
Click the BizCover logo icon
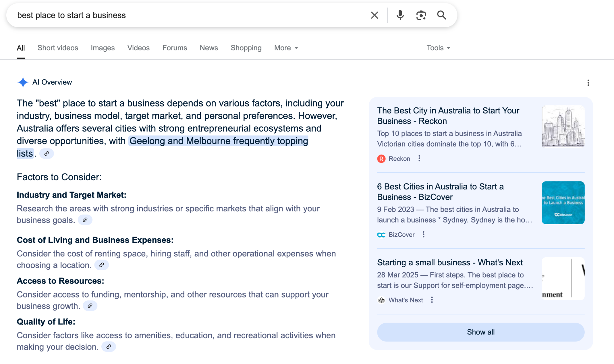[381, 235]
